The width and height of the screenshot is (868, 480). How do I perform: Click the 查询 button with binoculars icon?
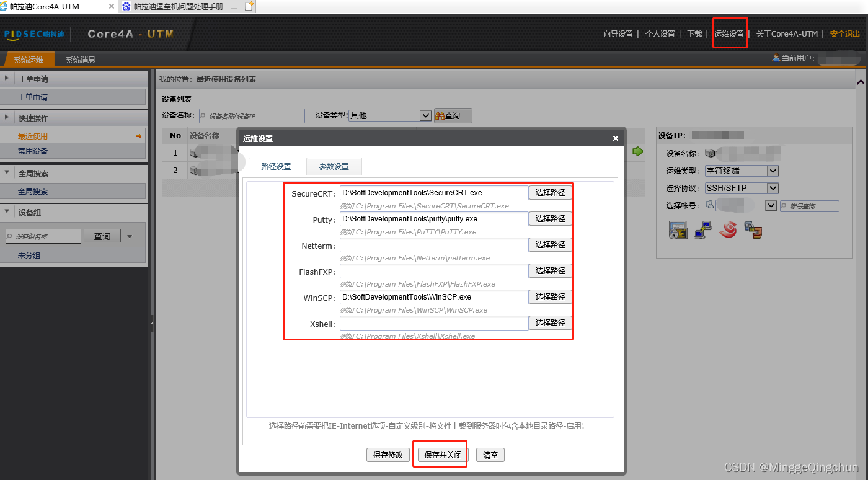[x=453, y=116]
